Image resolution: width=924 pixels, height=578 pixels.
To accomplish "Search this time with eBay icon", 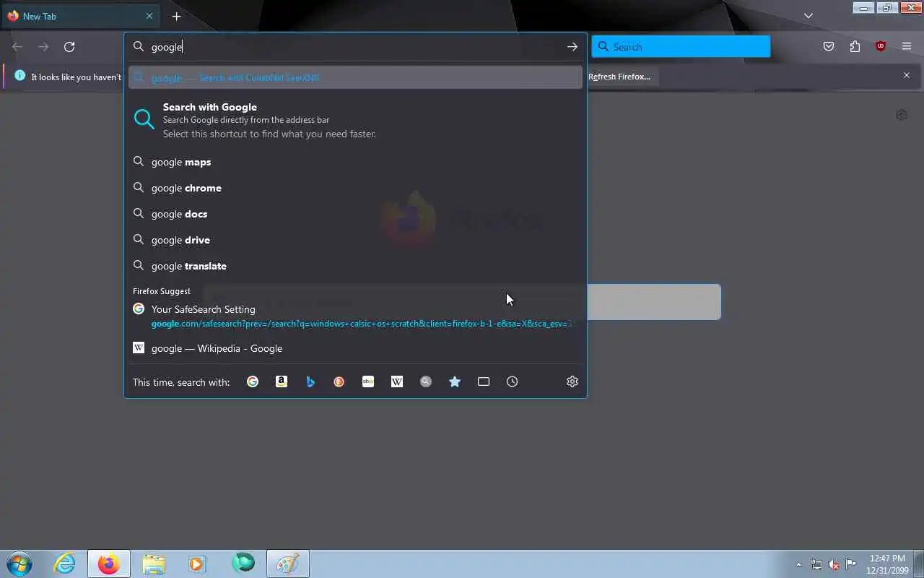I will [368, 381].
